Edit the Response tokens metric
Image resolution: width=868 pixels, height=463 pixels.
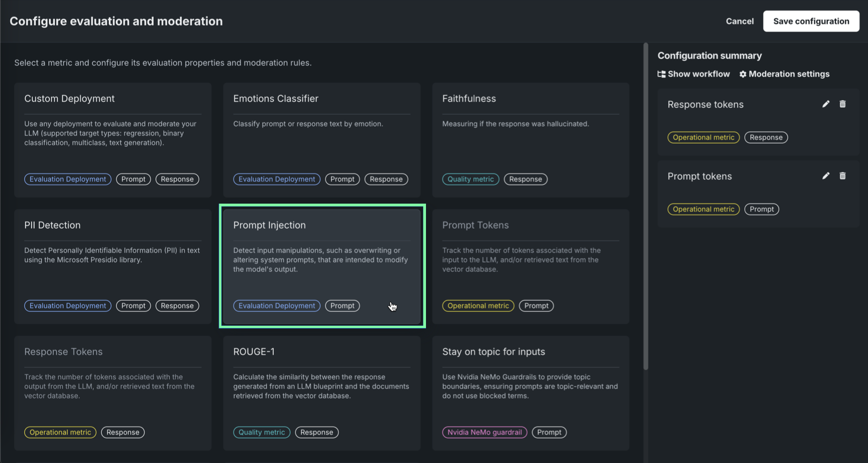tap(826, 104)
